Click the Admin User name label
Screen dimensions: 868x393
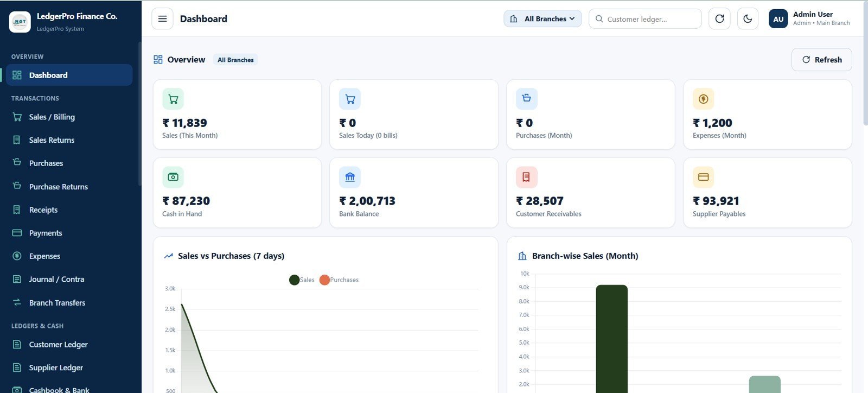pos(813,15)
